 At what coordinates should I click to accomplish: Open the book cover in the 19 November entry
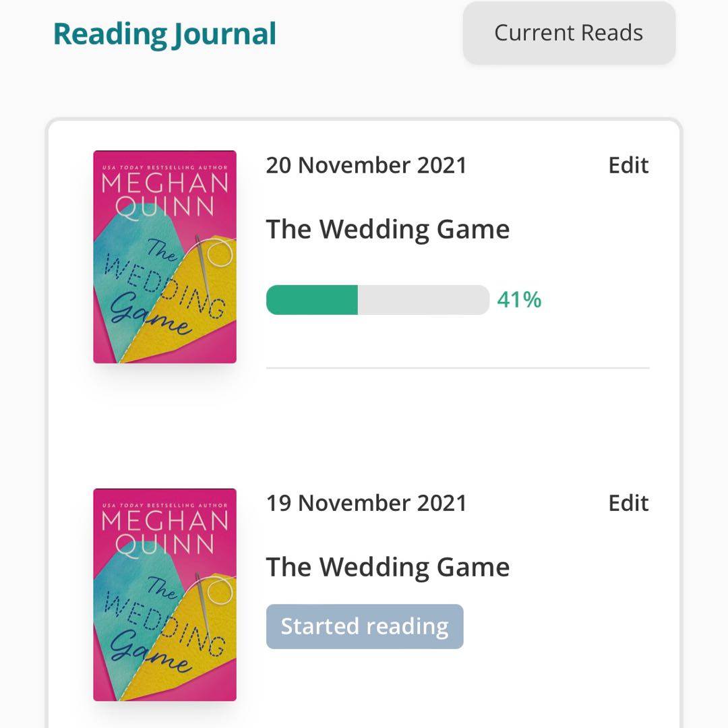point(164,595)
